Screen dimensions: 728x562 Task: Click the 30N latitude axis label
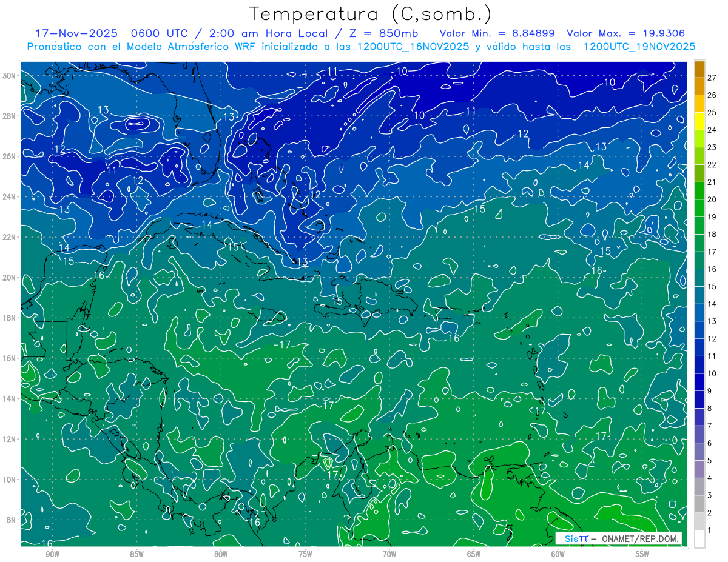tap(10, 76)
